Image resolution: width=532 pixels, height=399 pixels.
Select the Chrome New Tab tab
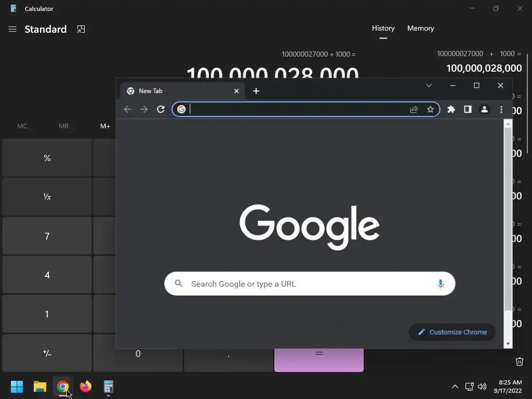[x=181, y=91]
